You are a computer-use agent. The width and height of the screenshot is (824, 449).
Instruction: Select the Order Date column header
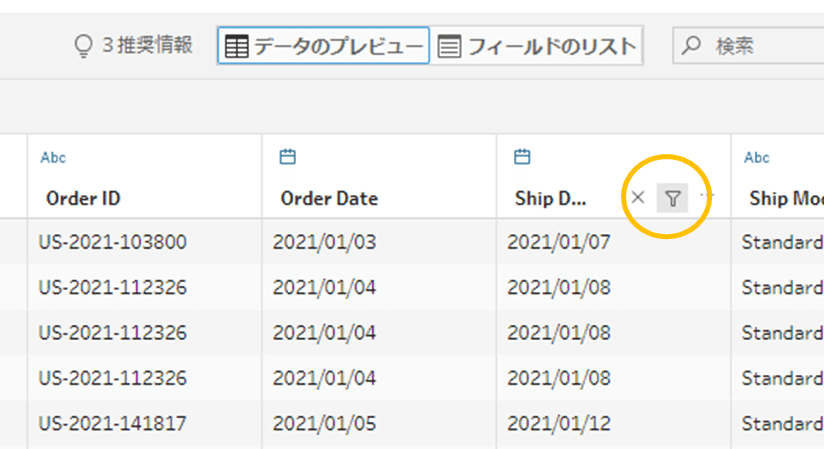pos(329,198)
